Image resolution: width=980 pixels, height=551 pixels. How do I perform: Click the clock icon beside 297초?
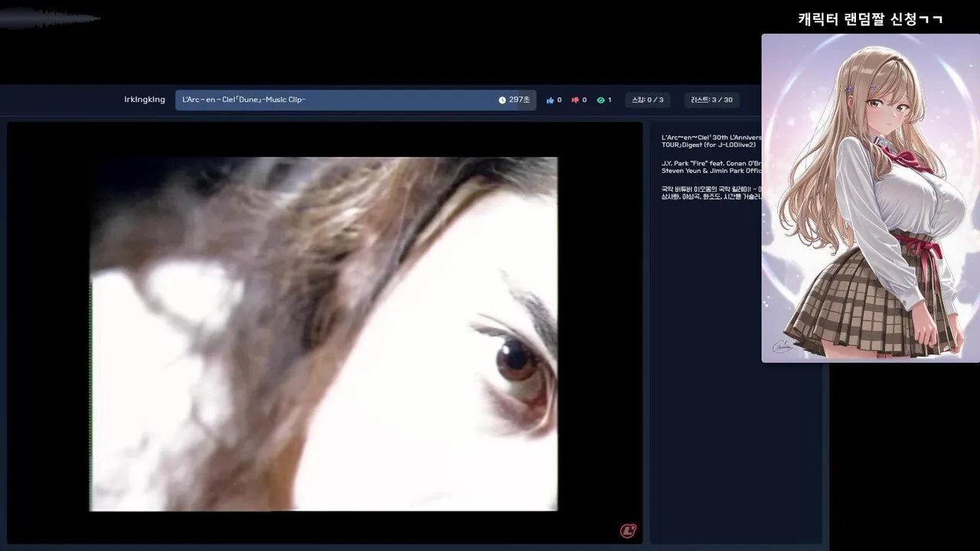click(x=502, y=100)
